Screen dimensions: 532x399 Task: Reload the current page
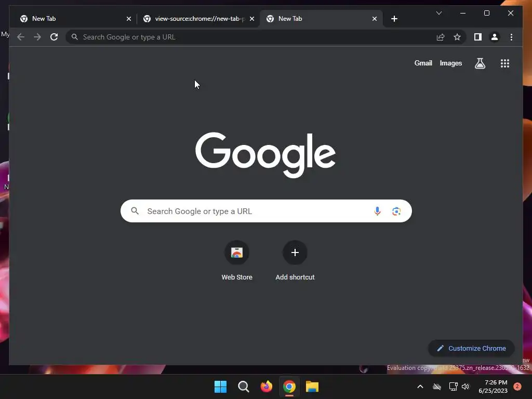click(54, 37)
